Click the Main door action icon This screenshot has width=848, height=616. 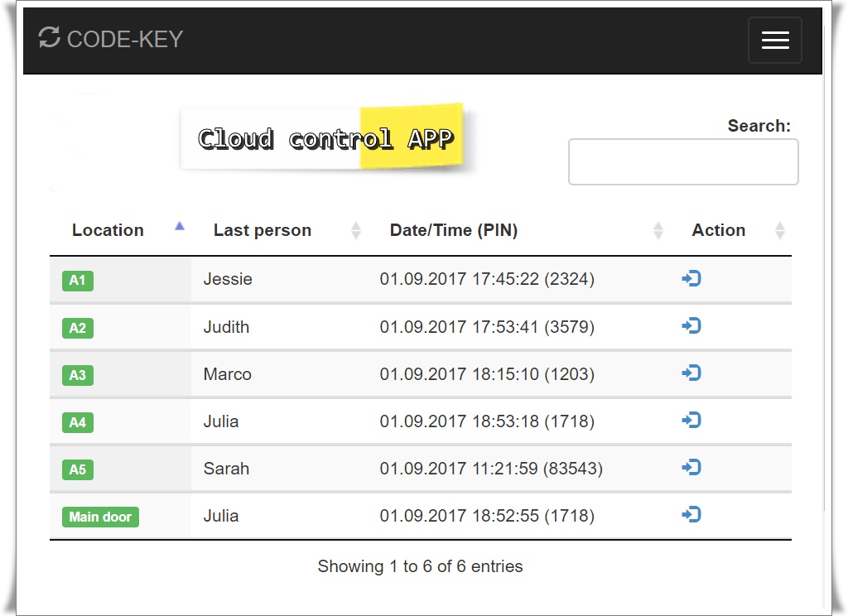(691, 515)
